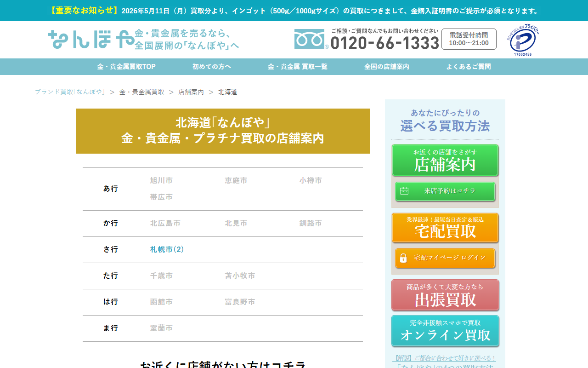The height and width of the screenshot is (368, 588).
Task: Click breadcrumb 北海道
Action: [x=228, y=92]
